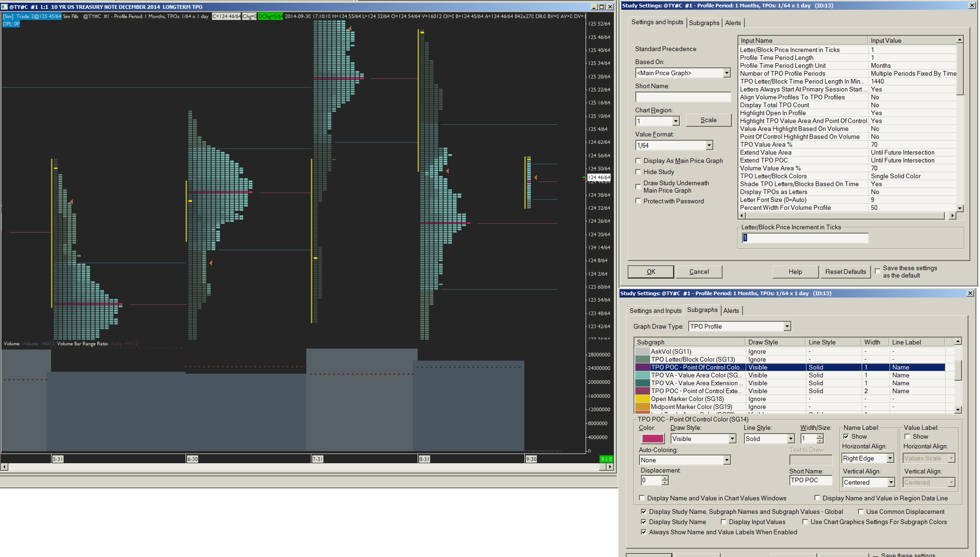
Task: Click the chart window system menu icon
Action: coord(5,7)
